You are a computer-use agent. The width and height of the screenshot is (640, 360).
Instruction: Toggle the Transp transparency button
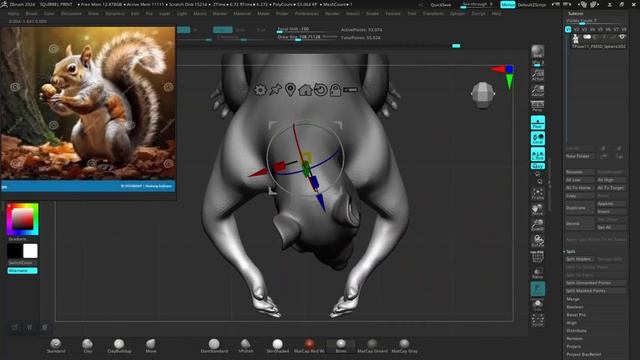tap(538, 273)
